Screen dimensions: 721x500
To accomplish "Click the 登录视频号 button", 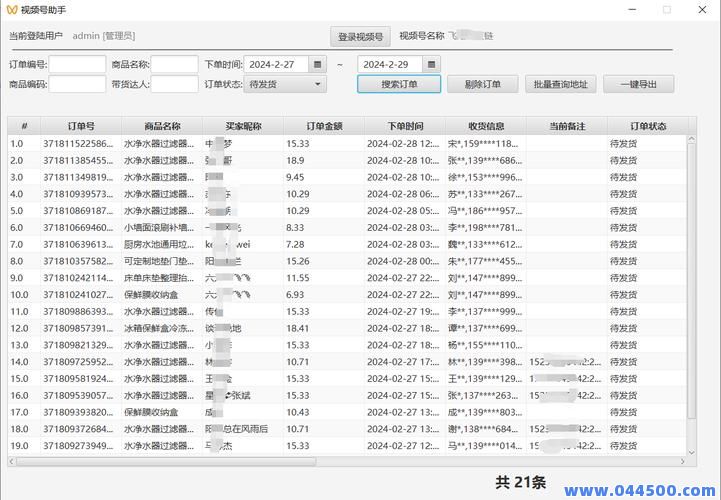I will pos(360,36).
